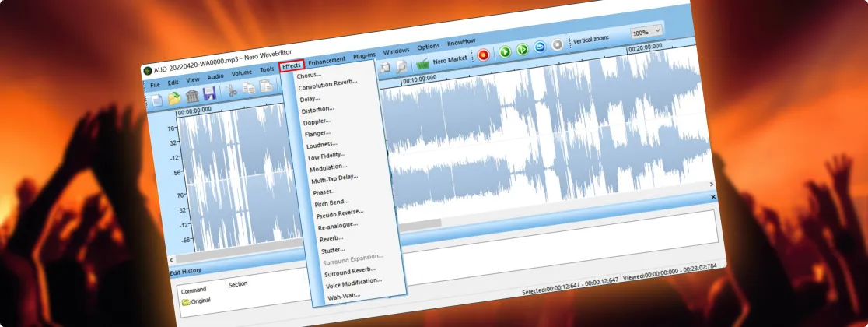The height and width of the screenshot is (327, 868).
Task: Choose the Stutter... effect
Action: point(333,250)
